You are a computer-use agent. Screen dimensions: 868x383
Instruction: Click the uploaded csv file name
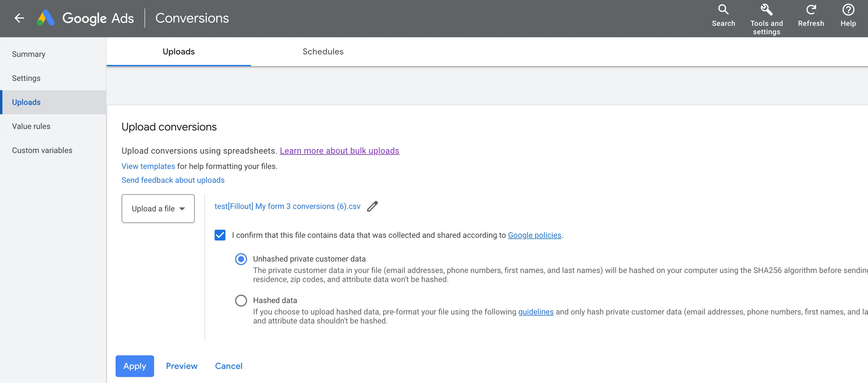[287, 206]
